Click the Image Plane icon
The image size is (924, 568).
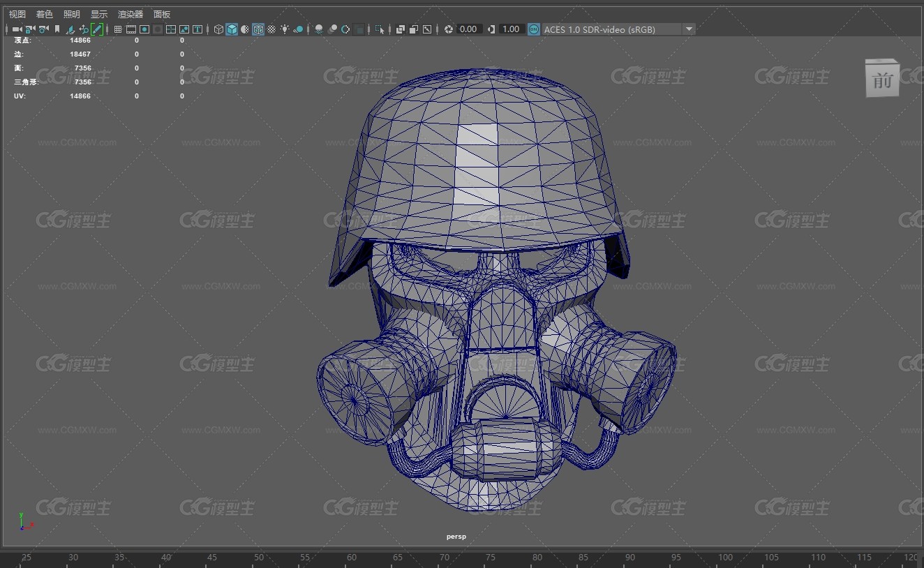click(x=70, y=29)
